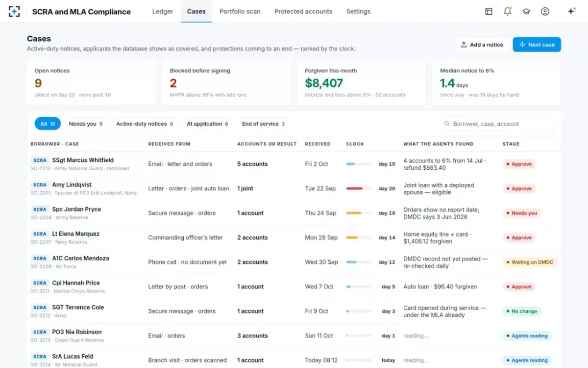Screen dimensions: 588x368
Task: Click the graduation cap learning icon
Action: pos(526,11)
